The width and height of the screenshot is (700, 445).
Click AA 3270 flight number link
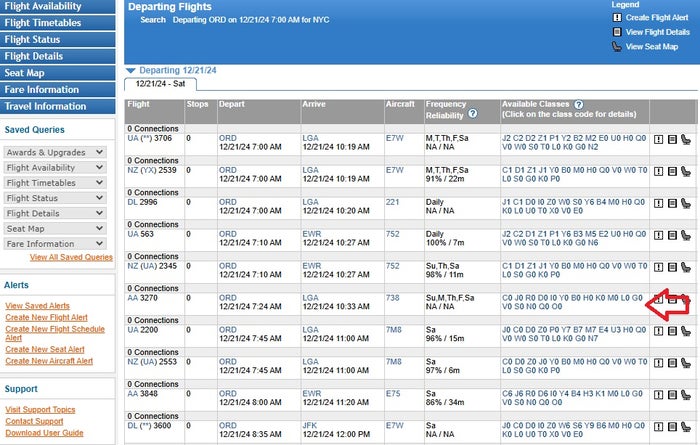coord(142,298)
